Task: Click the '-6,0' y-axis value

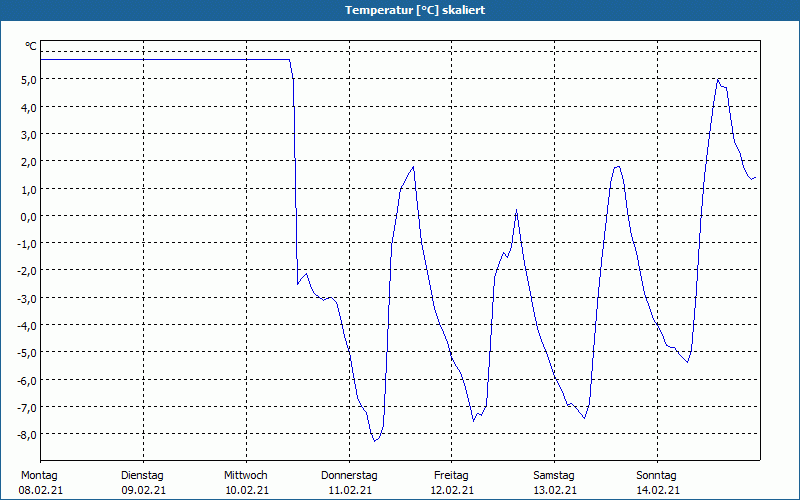Action: [x=27, y=380]
